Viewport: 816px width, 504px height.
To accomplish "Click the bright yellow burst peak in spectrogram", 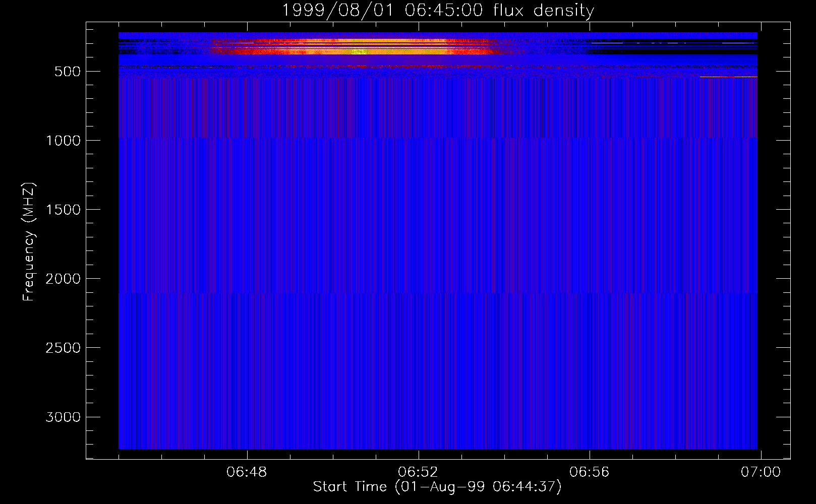I will click(359, 51).
